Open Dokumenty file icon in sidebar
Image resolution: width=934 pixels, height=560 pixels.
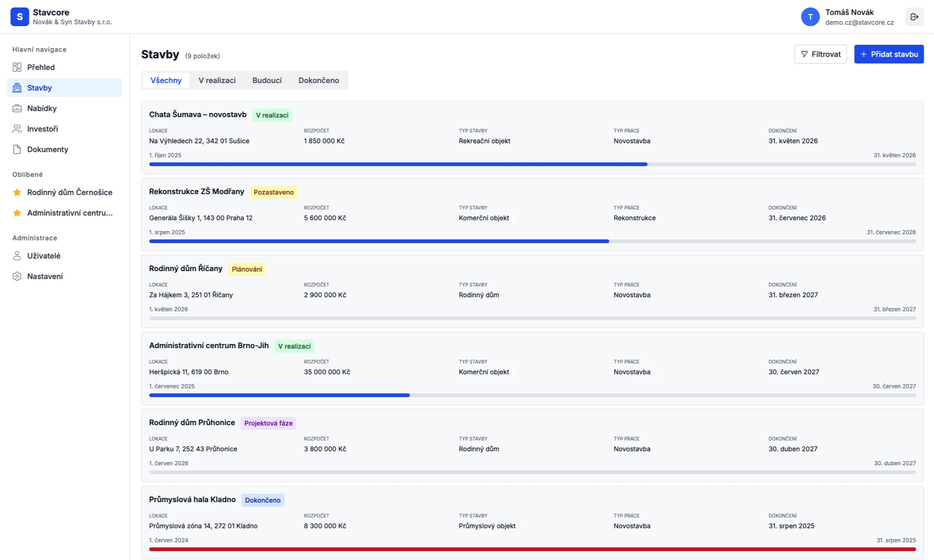click(x=17, y=149)
